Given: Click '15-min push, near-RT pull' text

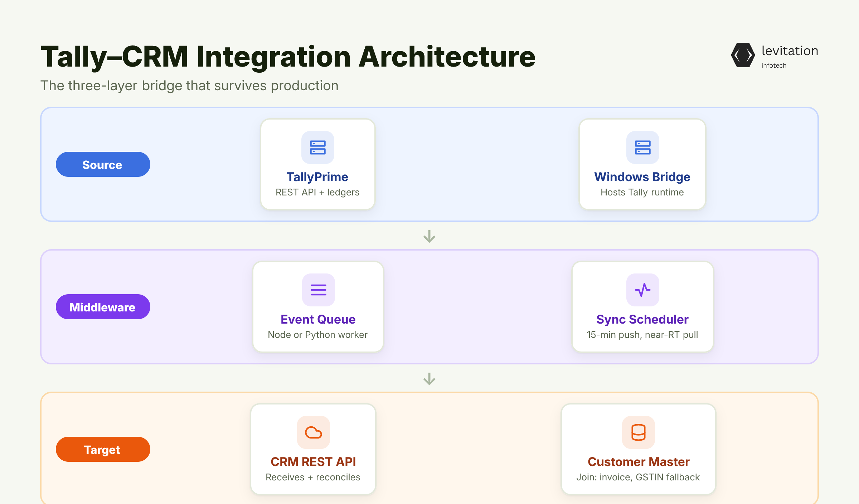Looking at the screenshot, I should pyautogui.click(x=642, y=335).
